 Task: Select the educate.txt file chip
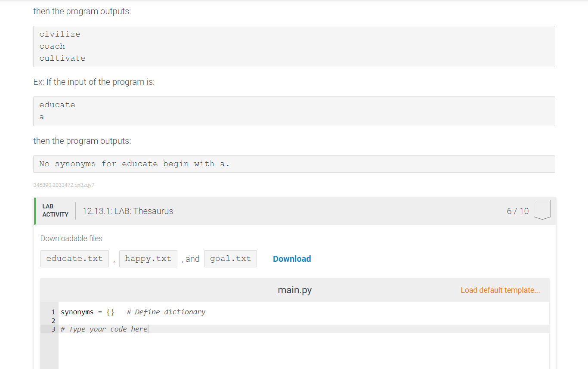coord(74,259)
